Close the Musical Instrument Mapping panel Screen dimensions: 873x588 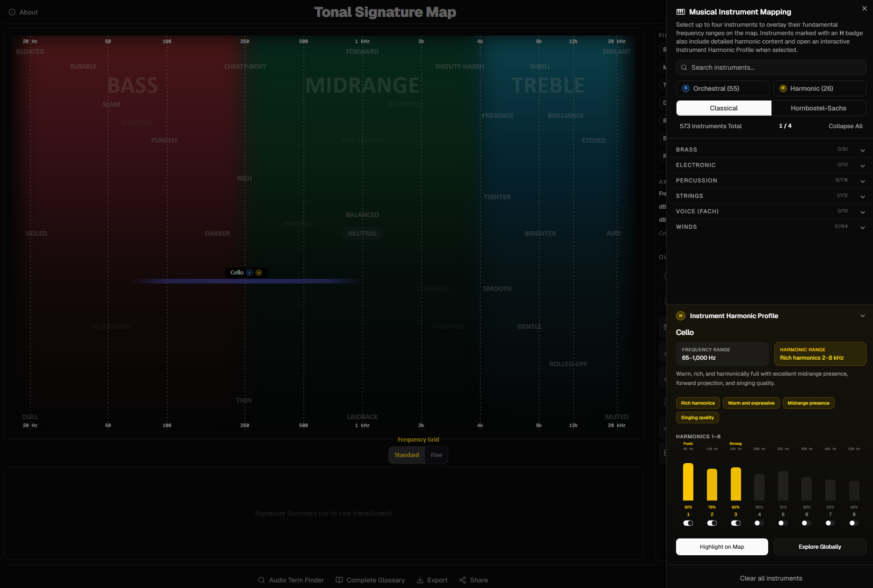tap(864, 8)
